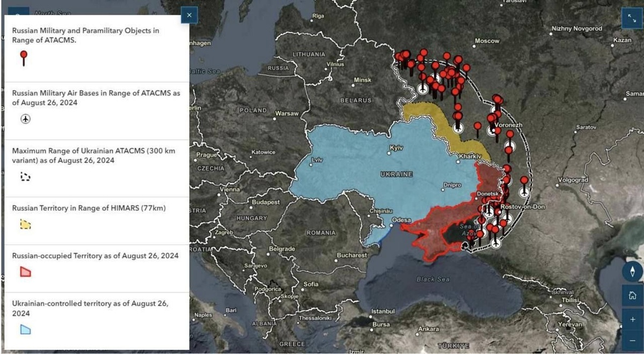Screen dimensions: 644x354
Task: Zoom out with the minus button
Action: (x=633, y=340)
